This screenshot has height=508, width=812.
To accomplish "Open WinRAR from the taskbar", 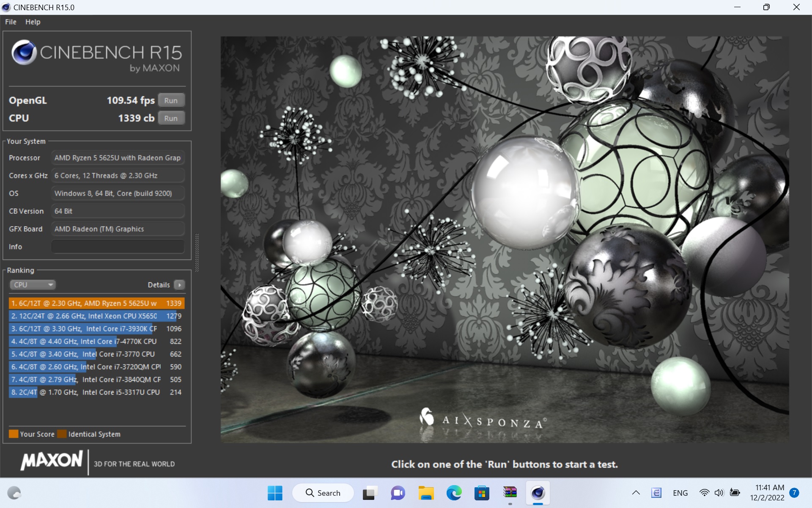I will coord(510,493).
